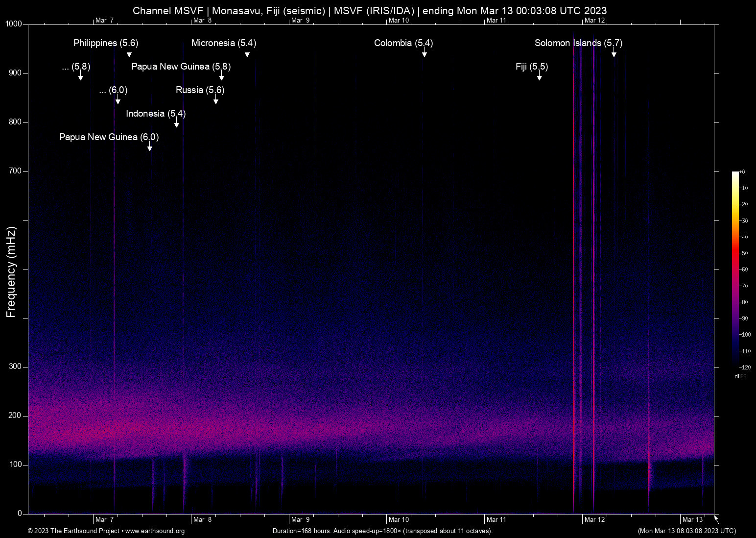Select the Papua New Guinea (5.8) event label
This screenshot has height=538, width=756.
tap(181, 67)
